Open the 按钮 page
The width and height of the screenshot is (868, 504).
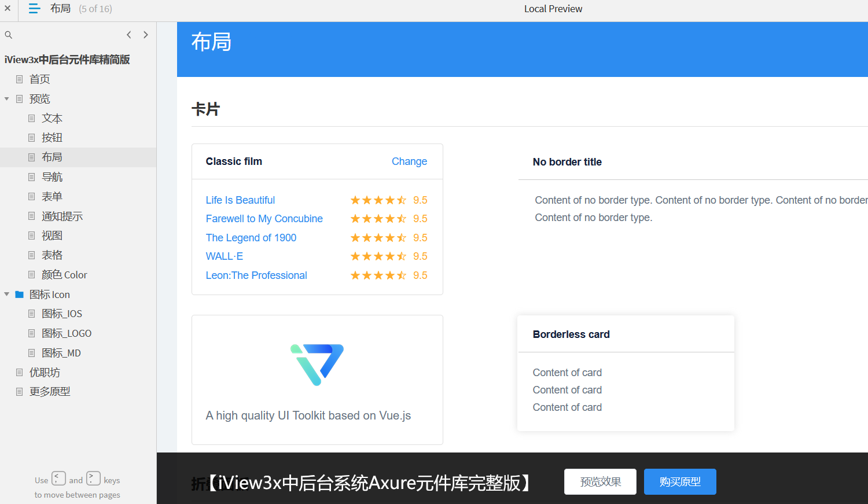52,138
